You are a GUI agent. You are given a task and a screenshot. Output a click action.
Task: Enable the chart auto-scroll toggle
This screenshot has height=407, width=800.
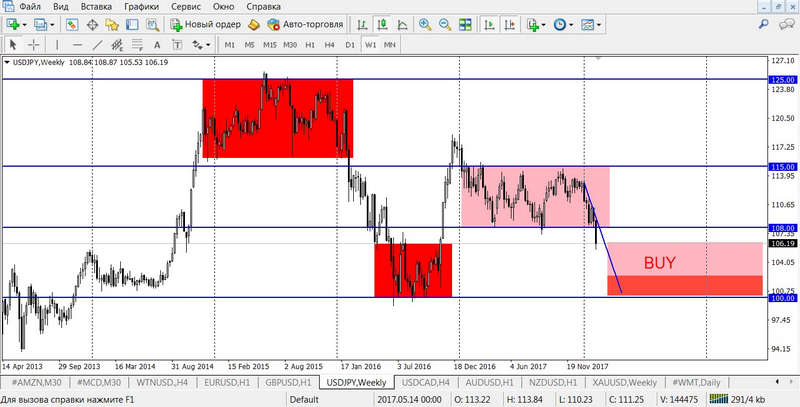coord(488,24)
